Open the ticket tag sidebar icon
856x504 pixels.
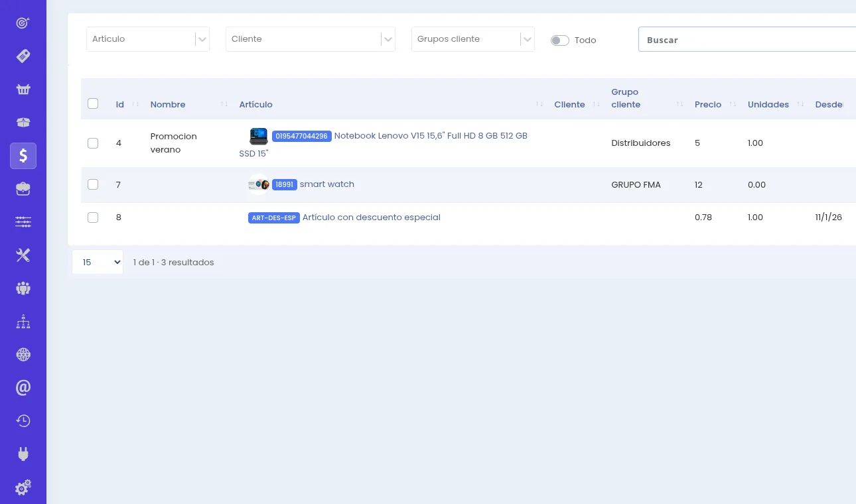pos(23,56)
